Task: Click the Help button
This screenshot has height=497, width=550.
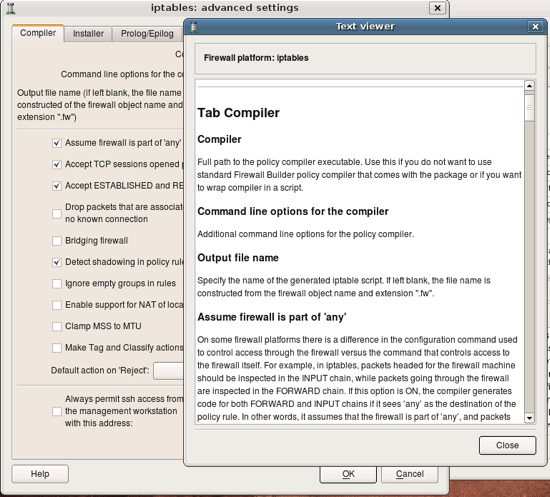Action: coord(40,474)
